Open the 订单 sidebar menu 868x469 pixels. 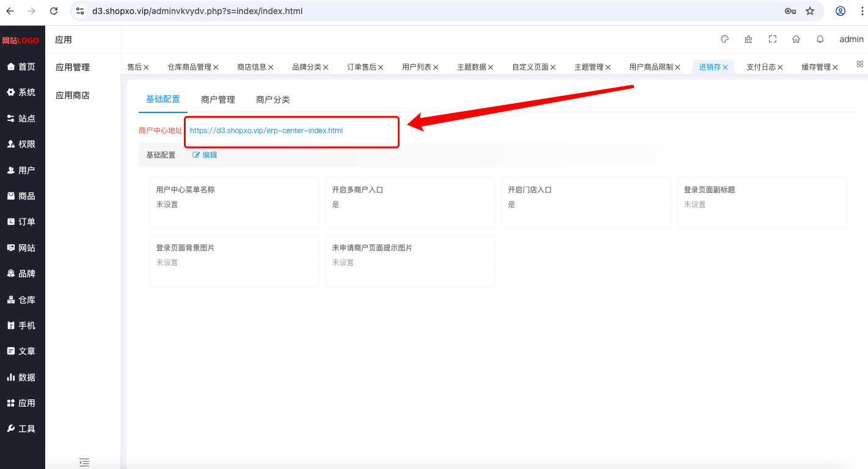[x=22, y=222]
